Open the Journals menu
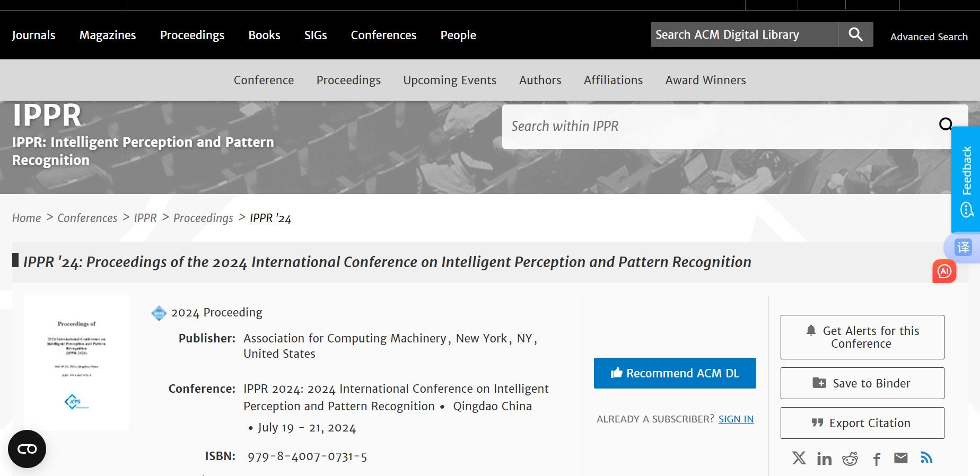Screen dimensions: 980x476 click(x=33, y=35)
